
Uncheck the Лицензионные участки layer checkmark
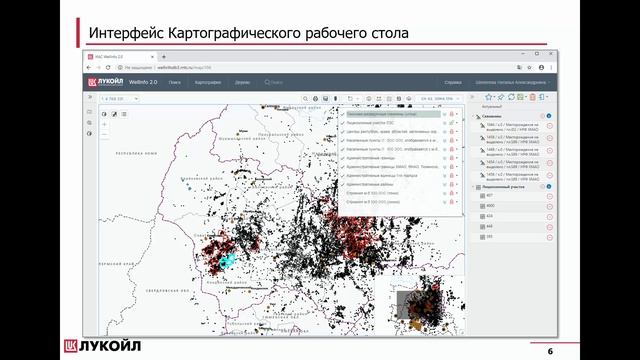tap(343, 123)
